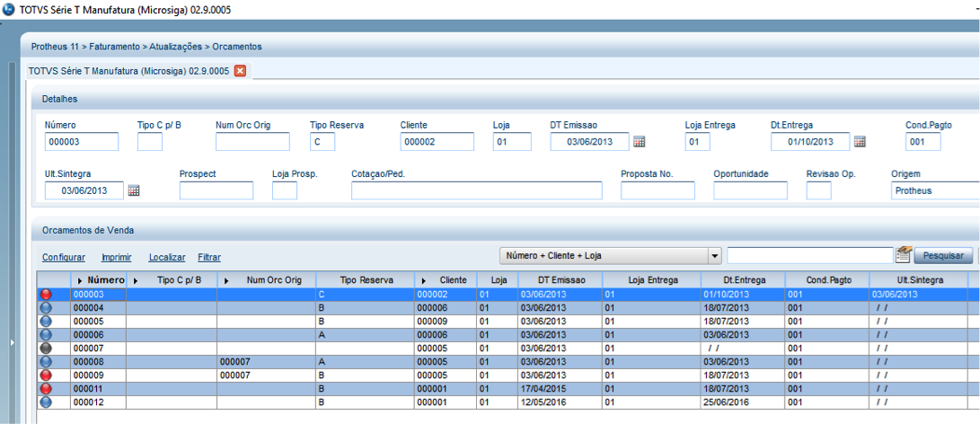The height and width of the screenshot is (424, 980).
Task: Click the Ult.Sintegra column header
Action: pyautogui.click(x=918, y=280)
